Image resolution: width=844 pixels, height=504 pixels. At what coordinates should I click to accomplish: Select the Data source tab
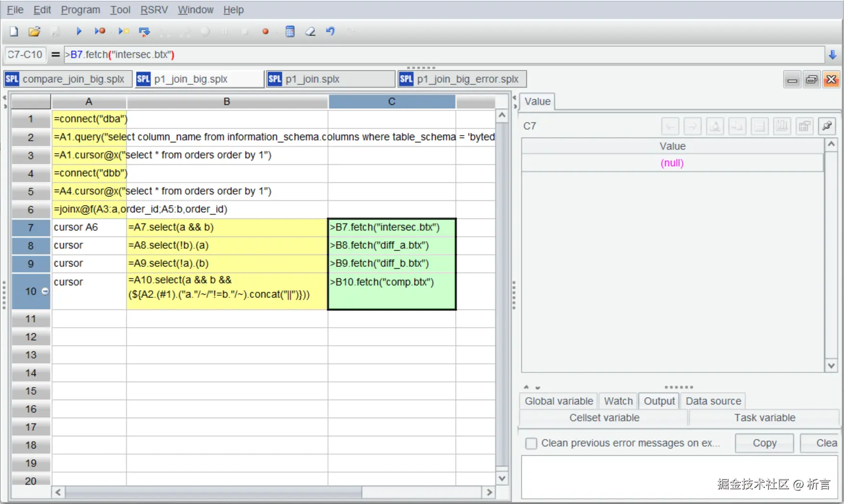[713, 401]
